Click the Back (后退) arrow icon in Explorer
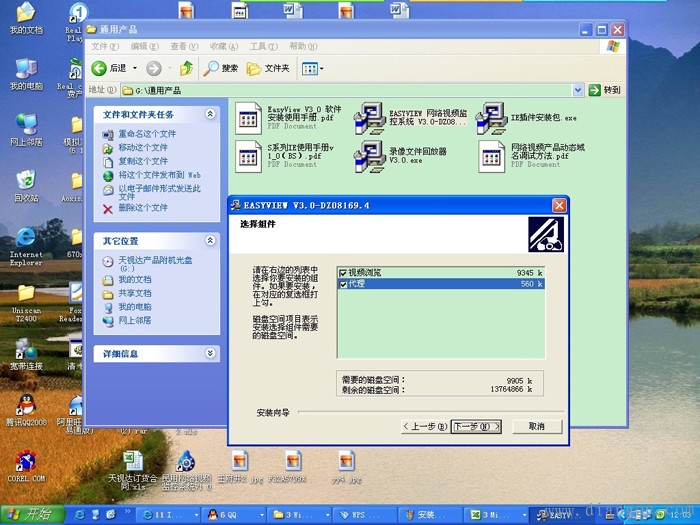The width and height of the screenshot is (700, 525). coord(99,68)
